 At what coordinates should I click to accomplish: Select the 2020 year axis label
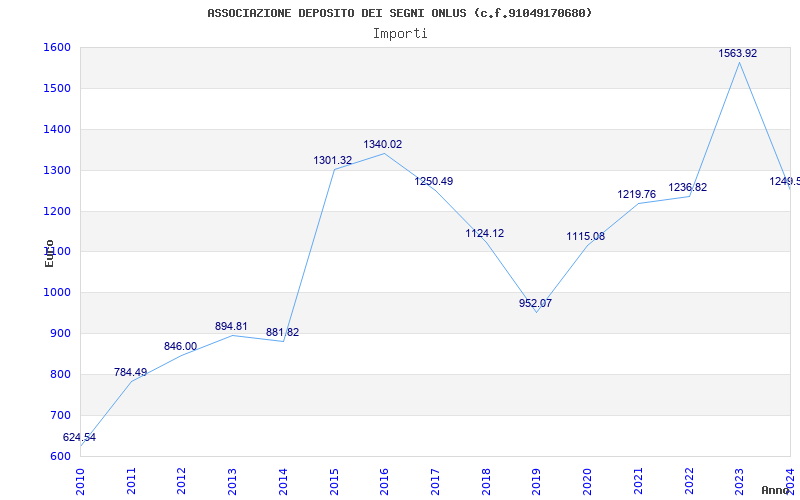coord(587,481)
